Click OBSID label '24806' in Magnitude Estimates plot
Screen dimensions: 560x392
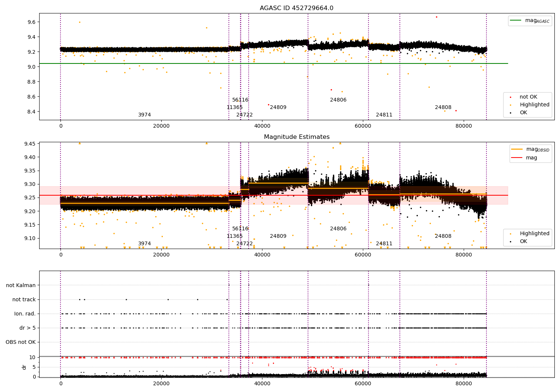point(338,229)
